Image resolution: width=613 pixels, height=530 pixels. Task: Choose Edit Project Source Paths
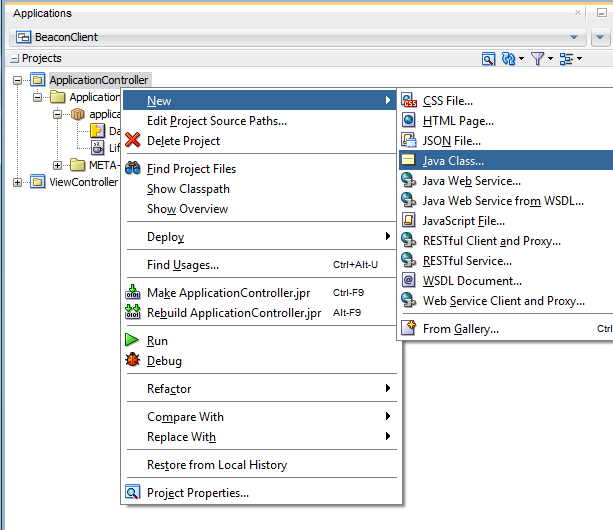pyautogui.click(x=259, y=121)
